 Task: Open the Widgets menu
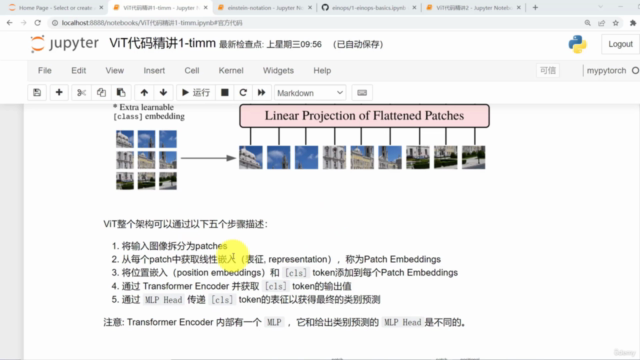(278, 71)
